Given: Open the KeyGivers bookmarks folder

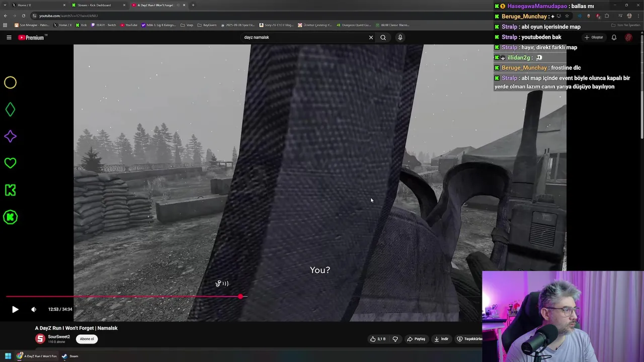Looking at the screenshot, I should coord(207,25).
